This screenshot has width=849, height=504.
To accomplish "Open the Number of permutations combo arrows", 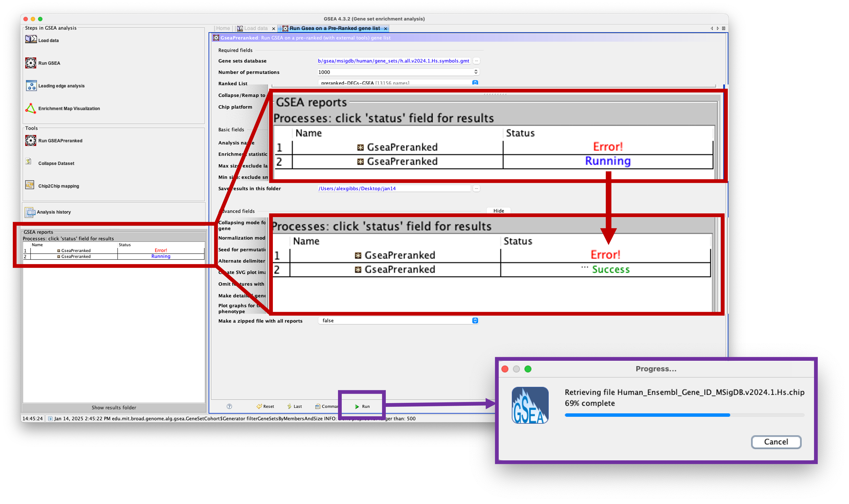I will point(475,72).
